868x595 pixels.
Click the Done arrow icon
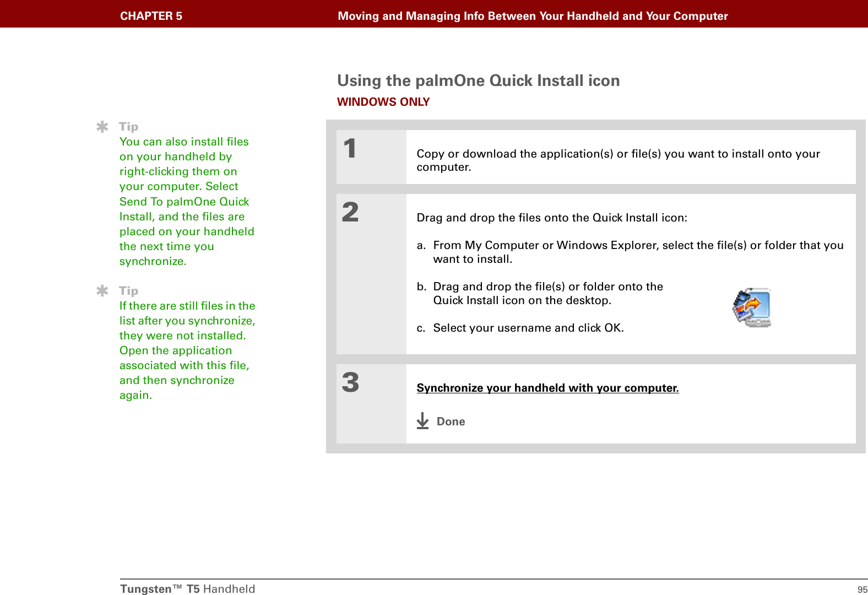click(422, 421)
